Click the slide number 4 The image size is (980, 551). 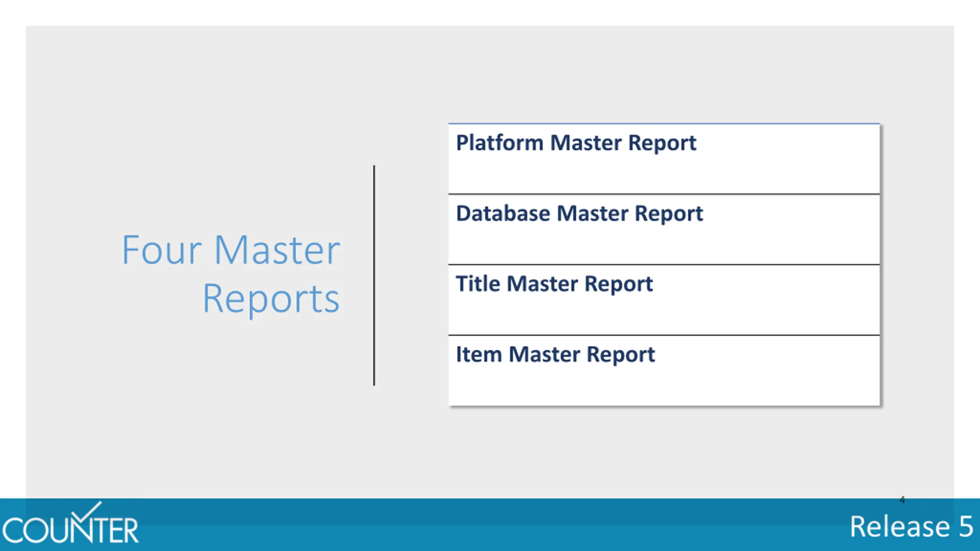pyautogui.click(x=902, y=499)
